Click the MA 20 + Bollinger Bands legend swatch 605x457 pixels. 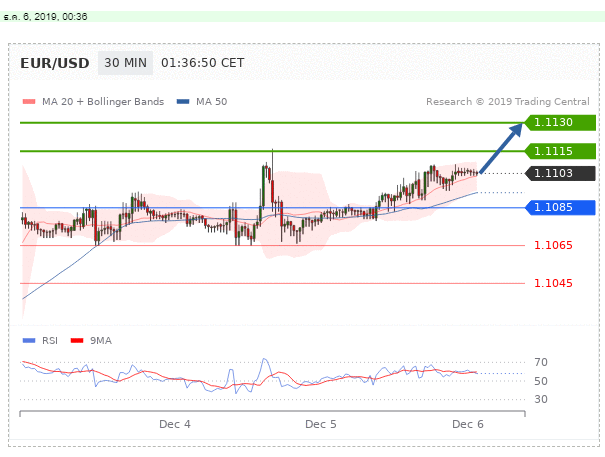pyautogui.click(x=29, y=102)
